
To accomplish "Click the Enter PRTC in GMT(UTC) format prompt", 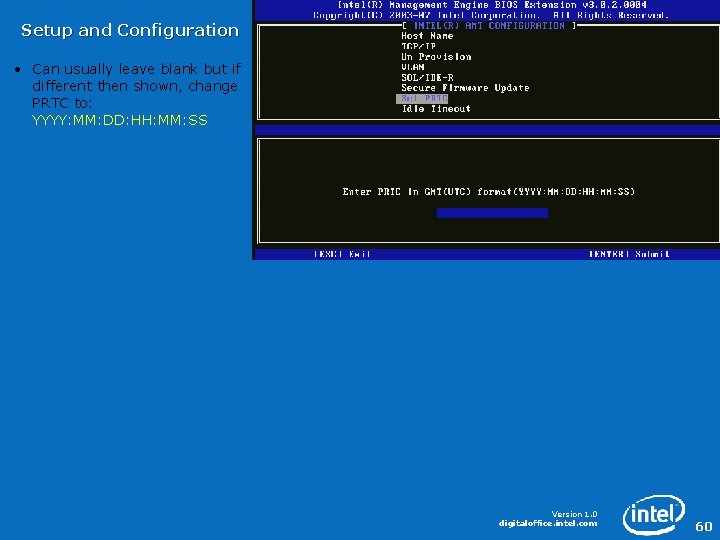I will coord(489,191).
